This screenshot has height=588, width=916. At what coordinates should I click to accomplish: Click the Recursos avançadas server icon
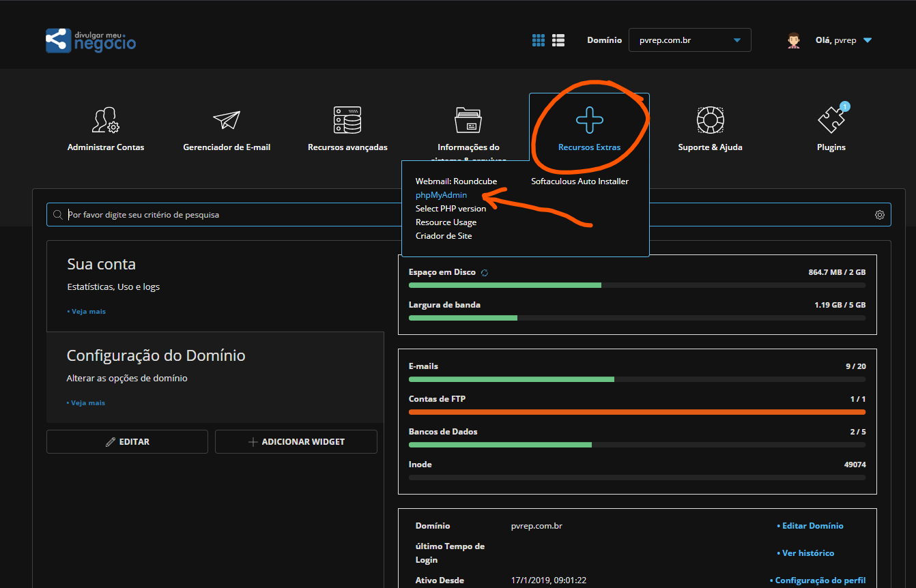[x=347, y=120]
